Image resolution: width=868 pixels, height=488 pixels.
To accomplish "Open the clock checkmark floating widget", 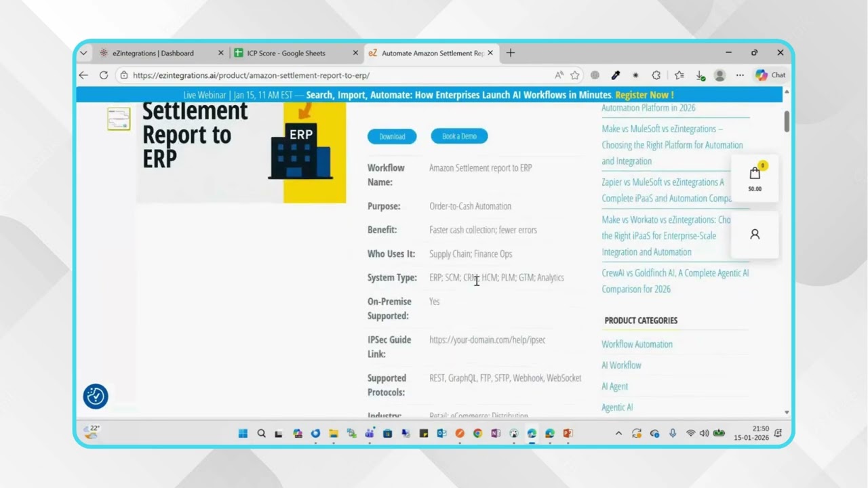I will tap(96, 396).
